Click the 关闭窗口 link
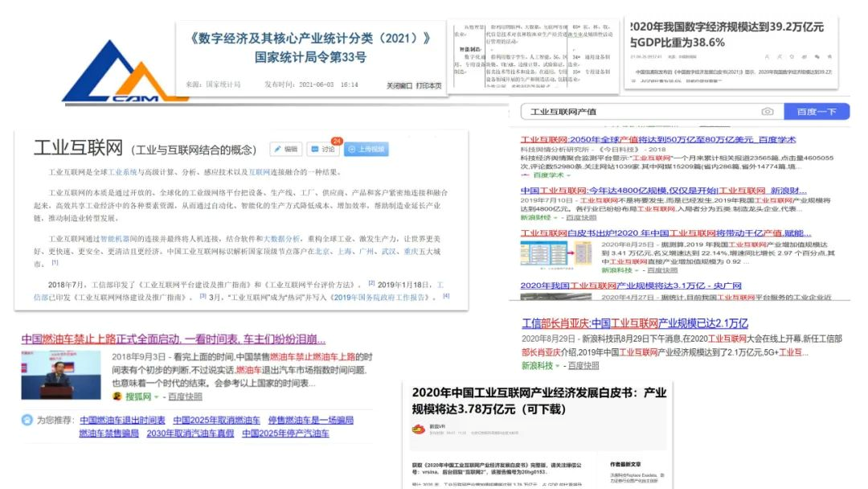The image size is (868, 489). click(x=399, y=86)
